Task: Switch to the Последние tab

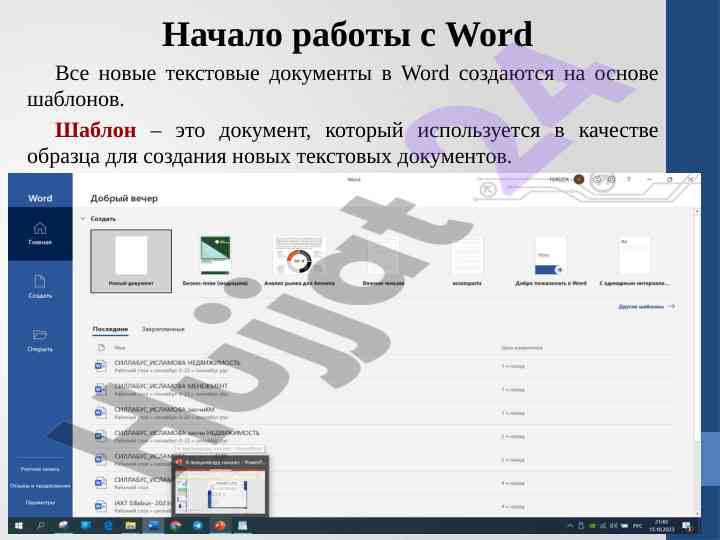Action: (110, 329)
